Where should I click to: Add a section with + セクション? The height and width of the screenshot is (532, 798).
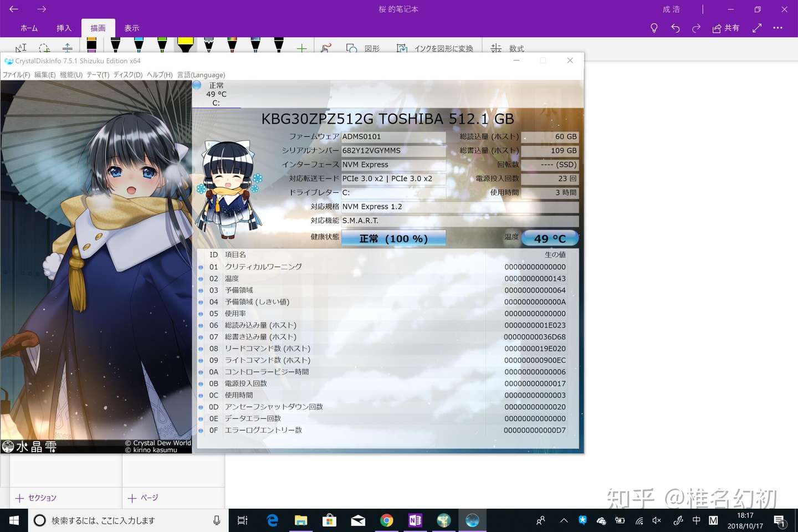pos(36,498)
